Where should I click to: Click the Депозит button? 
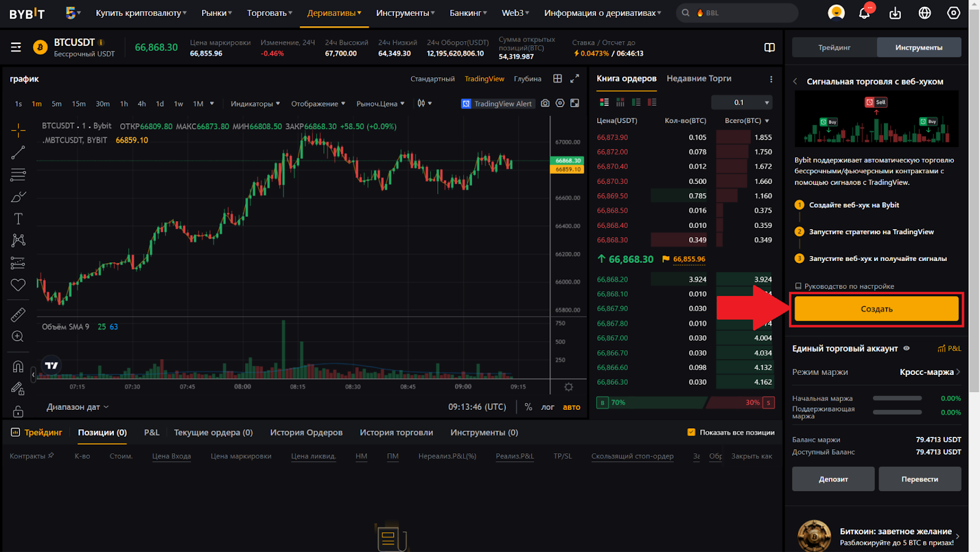(x=833, y=479)
